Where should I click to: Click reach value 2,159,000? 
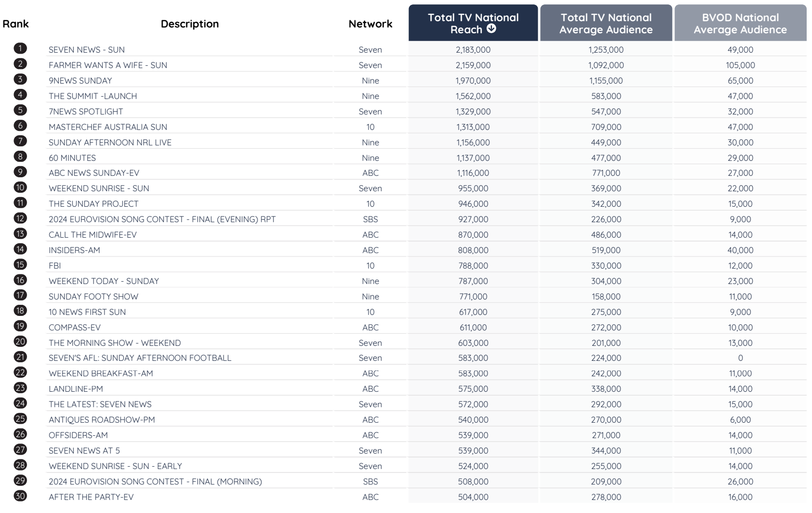click(473, 65)
